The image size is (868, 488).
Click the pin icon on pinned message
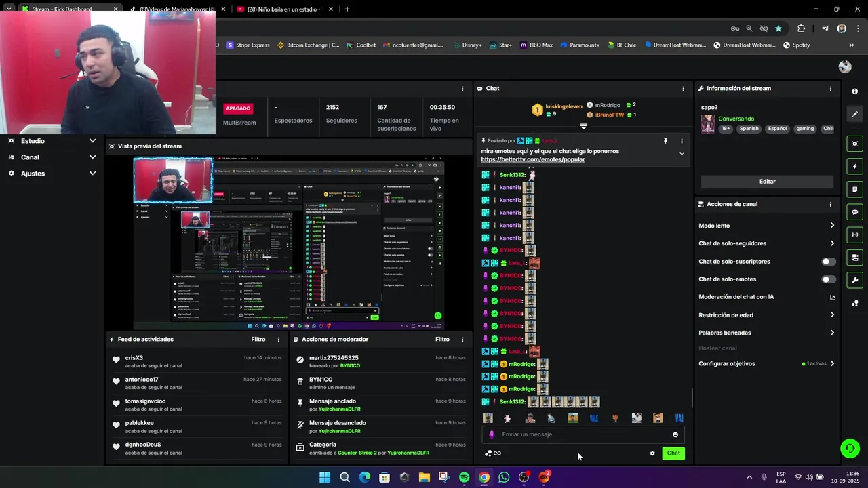665,141
